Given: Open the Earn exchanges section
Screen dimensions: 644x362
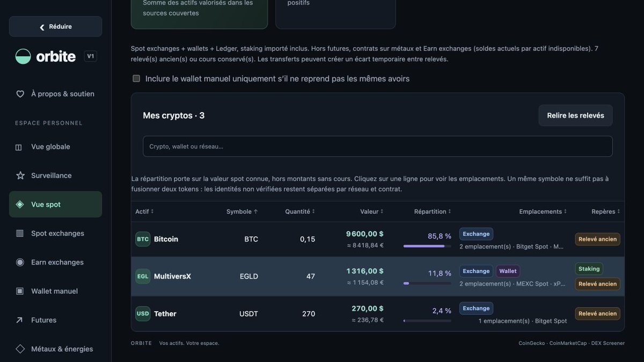Looking at the screenshot, I should coord(55,262).
